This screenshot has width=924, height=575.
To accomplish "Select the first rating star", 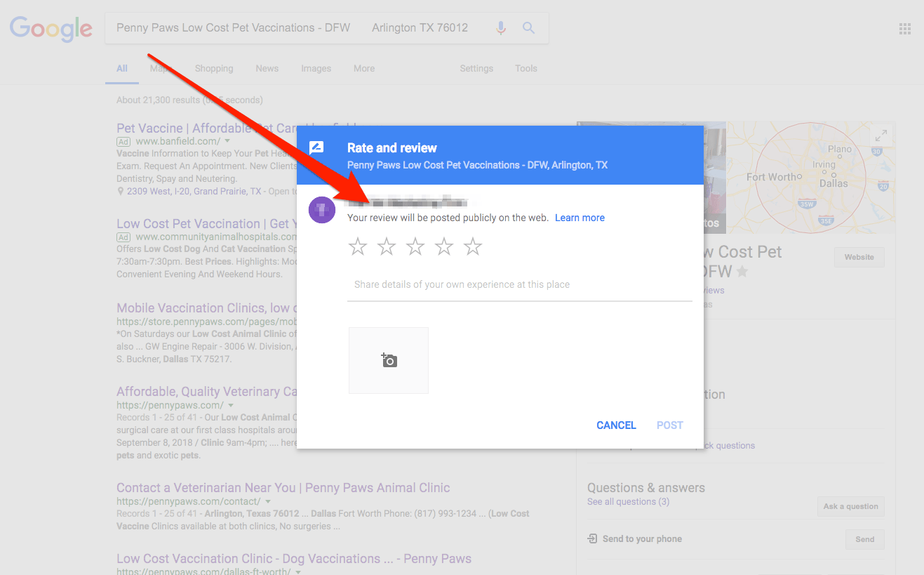I will click(358, 246).
